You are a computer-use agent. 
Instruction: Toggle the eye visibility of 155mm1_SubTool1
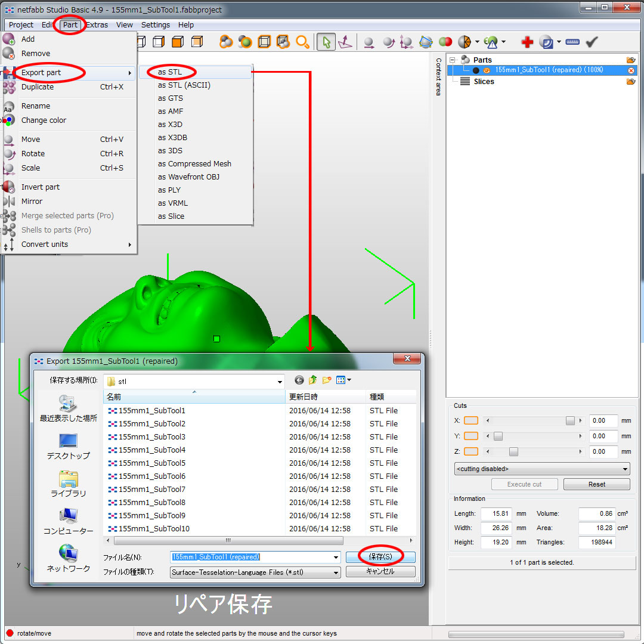pos(487,70)
